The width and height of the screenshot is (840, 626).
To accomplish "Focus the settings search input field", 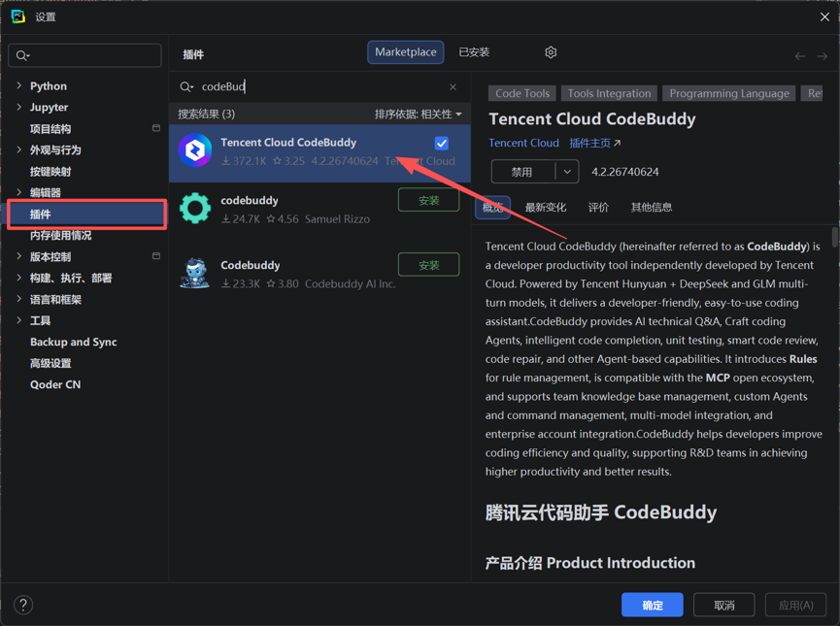I will 84,55.
